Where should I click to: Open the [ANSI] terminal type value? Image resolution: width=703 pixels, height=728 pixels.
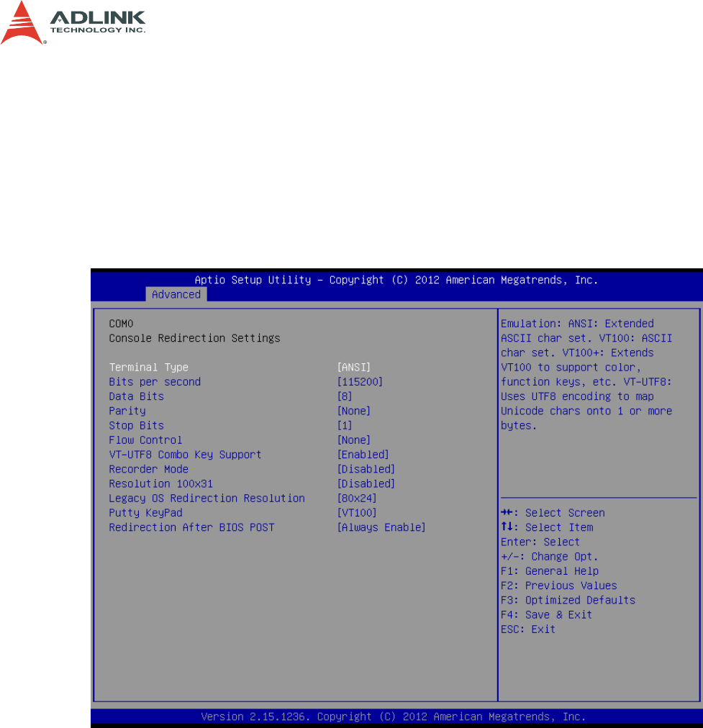354,368
